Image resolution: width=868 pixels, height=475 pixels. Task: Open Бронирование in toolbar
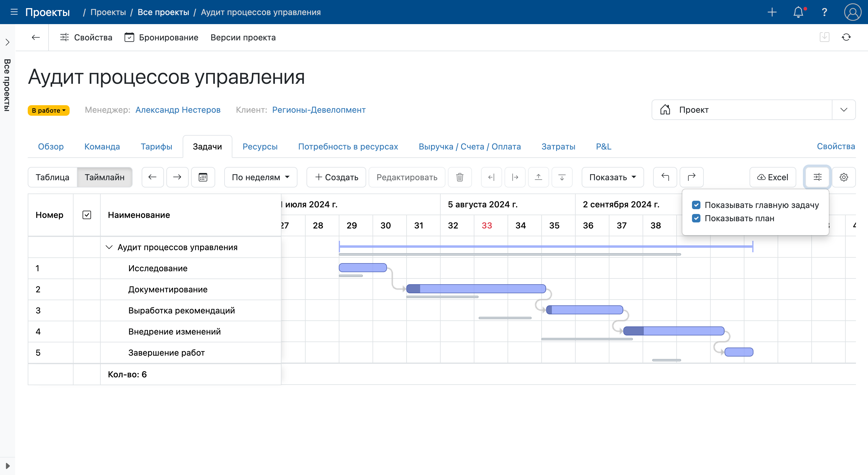click(x=162, y=37)
